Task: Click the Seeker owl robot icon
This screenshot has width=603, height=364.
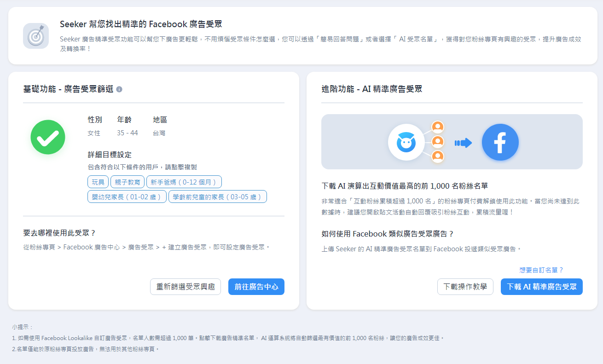Action: (407, 142)
